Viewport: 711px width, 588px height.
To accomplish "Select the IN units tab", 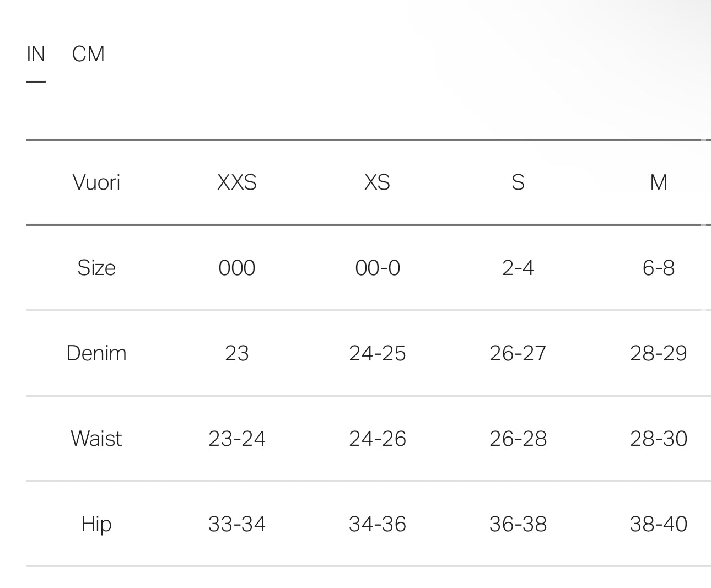I will click(x=36, y=54).
